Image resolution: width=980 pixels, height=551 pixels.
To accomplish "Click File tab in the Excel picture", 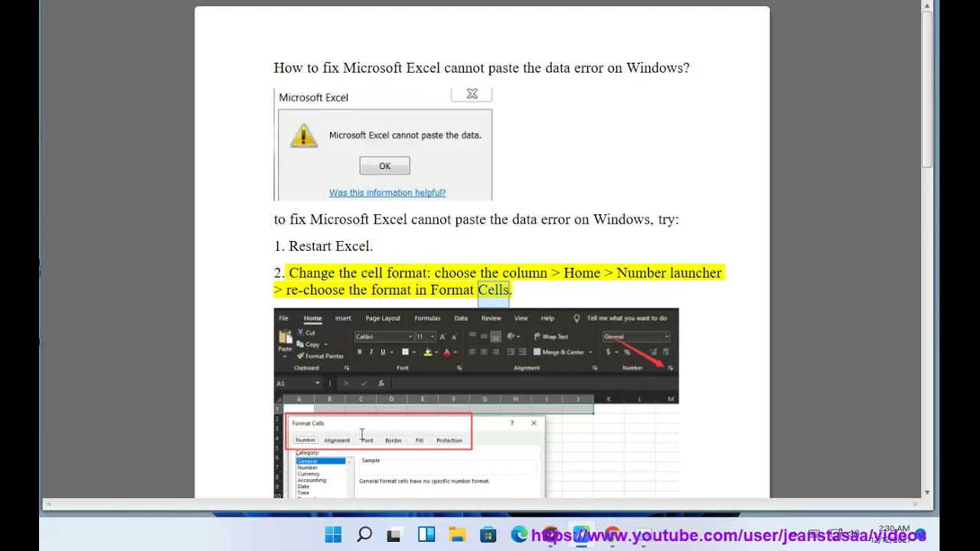I will (x=283, y=318).
